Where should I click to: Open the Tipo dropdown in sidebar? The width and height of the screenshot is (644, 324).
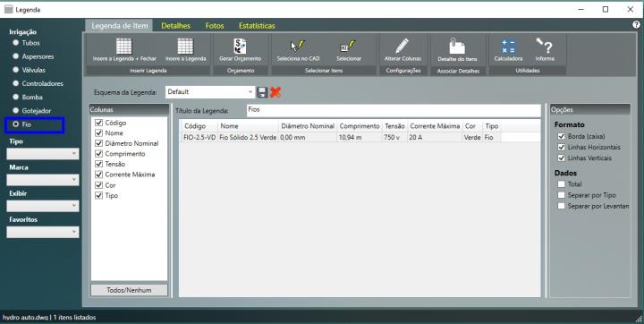pyautogui.click(x=43, y=154)
